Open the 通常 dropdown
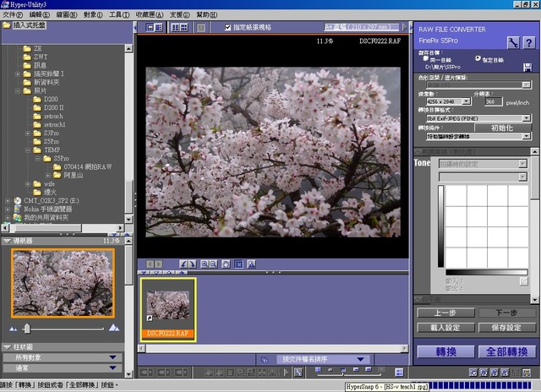Viewport: 541px width, 392px height. 63,367
